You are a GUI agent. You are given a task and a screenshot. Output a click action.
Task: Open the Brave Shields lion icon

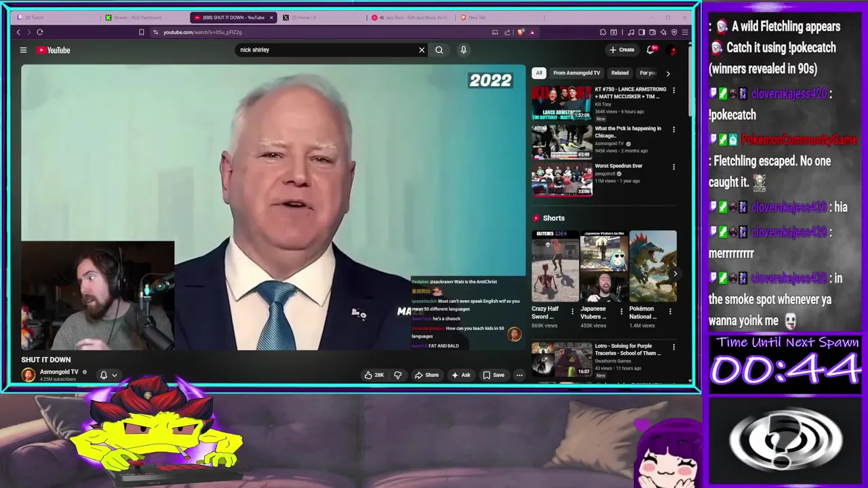click(521, 32)
